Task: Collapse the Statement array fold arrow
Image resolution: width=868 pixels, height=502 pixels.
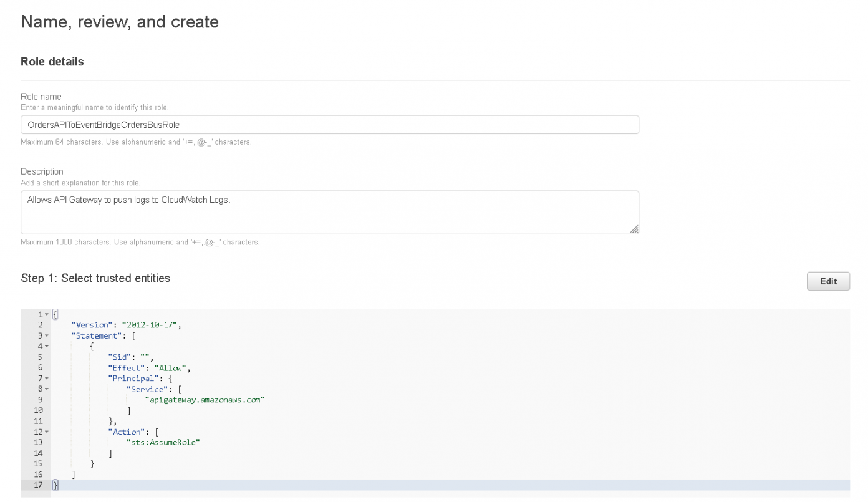Action: point(47,336)
